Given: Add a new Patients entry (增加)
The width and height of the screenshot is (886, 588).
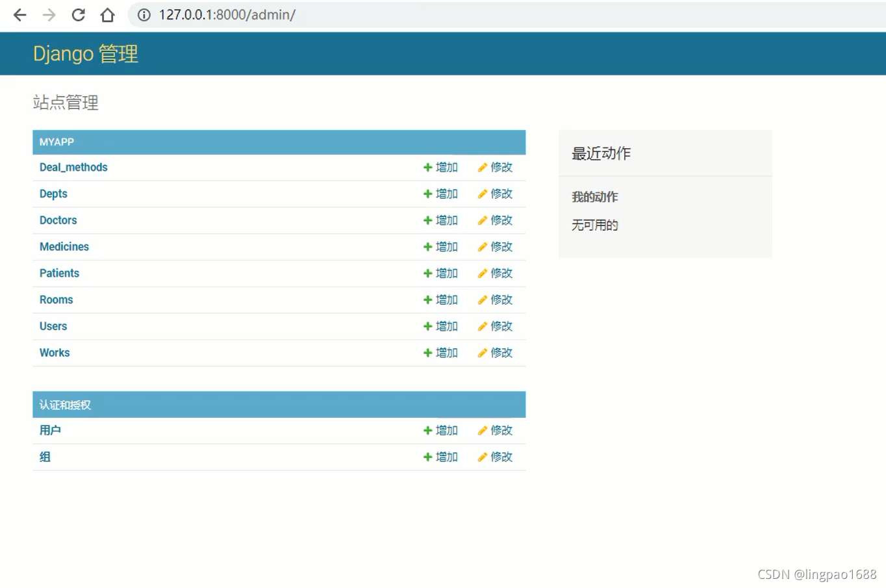Looking at the screenshot, I should point(440,274).
